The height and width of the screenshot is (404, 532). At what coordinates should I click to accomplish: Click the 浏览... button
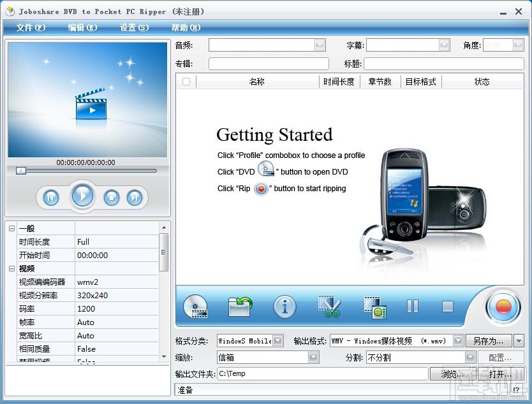(453, 374)
